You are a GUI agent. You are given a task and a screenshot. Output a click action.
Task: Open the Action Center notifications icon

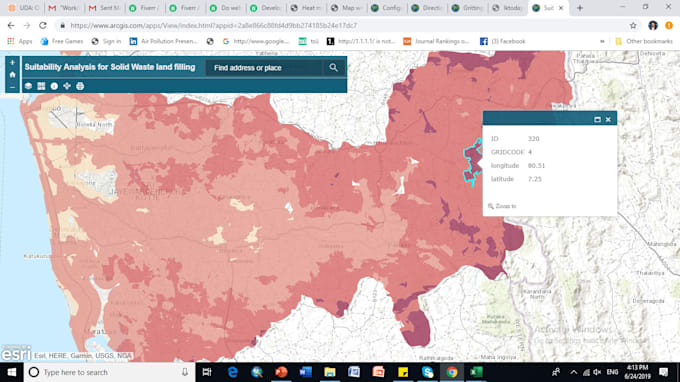click(x=664, y=372)
